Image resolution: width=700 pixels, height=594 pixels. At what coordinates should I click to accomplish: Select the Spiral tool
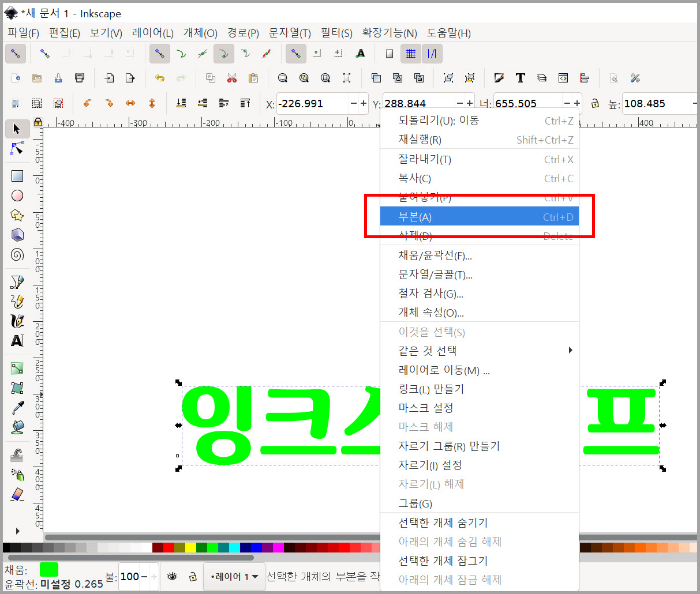coord(17,254)
